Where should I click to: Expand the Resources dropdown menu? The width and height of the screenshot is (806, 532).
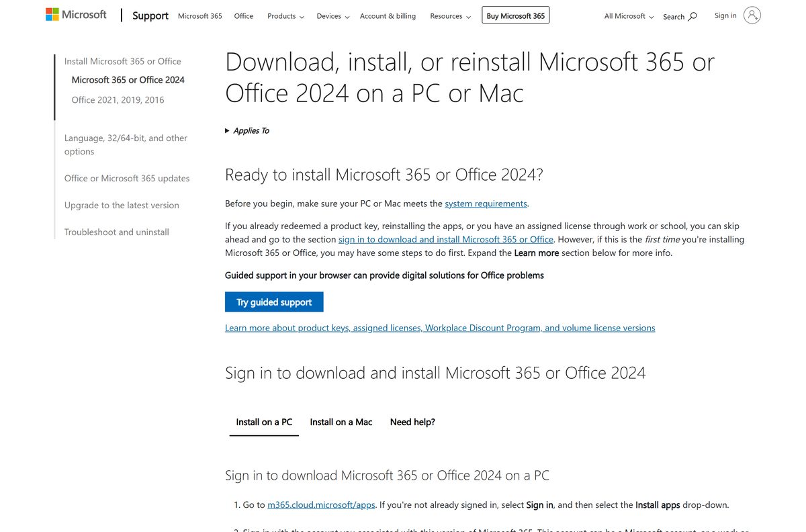(x=450, y=16)
